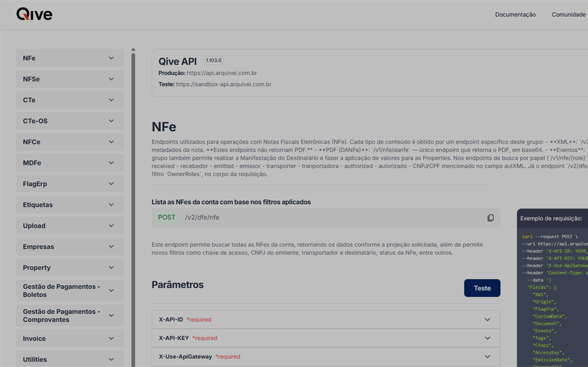Image resolution: width=588 pixels, height=367 pixels.
Task: Click the NFe section heading
Action: tap(164, 127)
